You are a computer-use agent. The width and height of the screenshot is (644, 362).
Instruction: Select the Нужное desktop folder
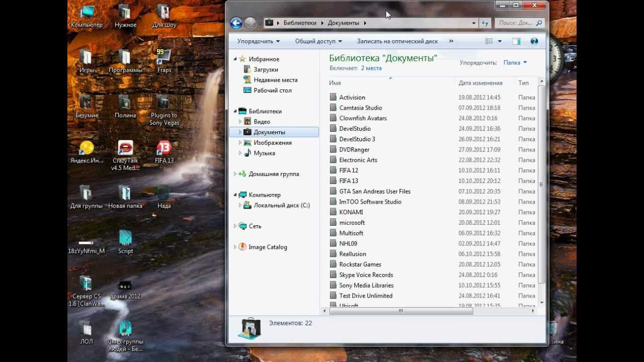[x=125, y=16]
